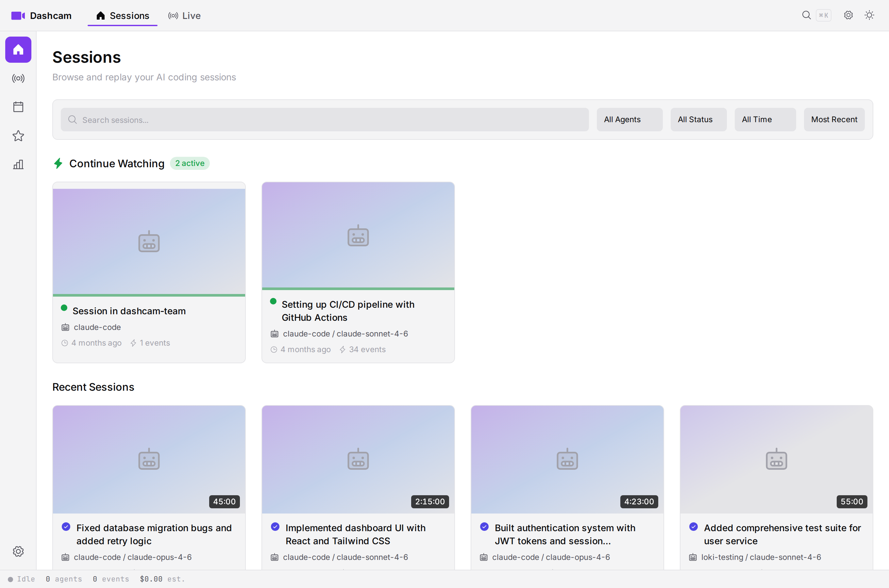The width and height of the screenshot is (889, 588).
Task: Click the green progress bar on CI/CD card
Action: click(358, 289)
